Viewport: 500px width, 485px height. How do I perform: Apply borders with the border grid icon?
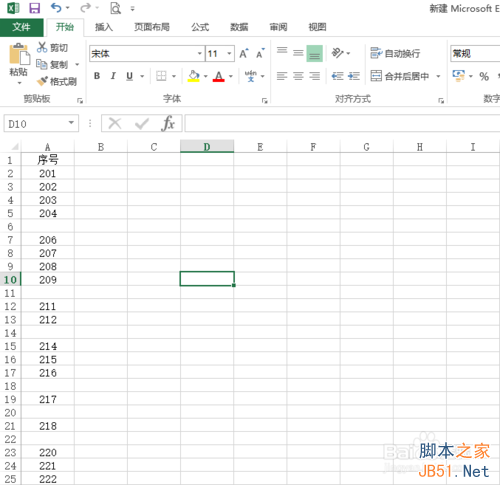click(x=161, y=76)
